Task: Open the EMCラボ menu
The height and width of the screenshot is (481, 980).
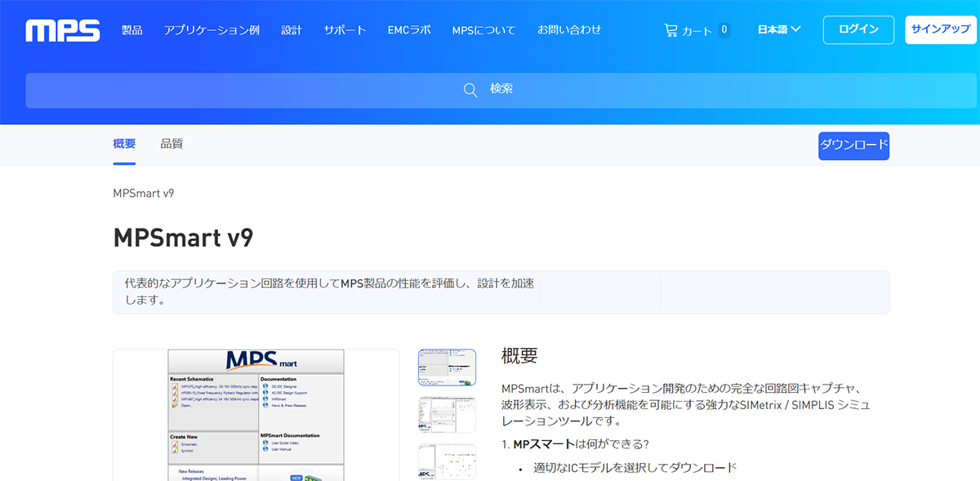Action: click(409, 30)
